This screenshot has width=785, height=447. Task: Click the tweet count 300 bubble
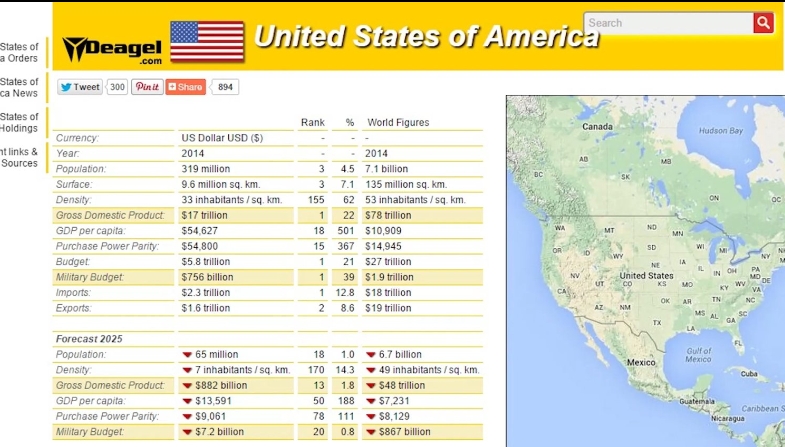(117, 87)
